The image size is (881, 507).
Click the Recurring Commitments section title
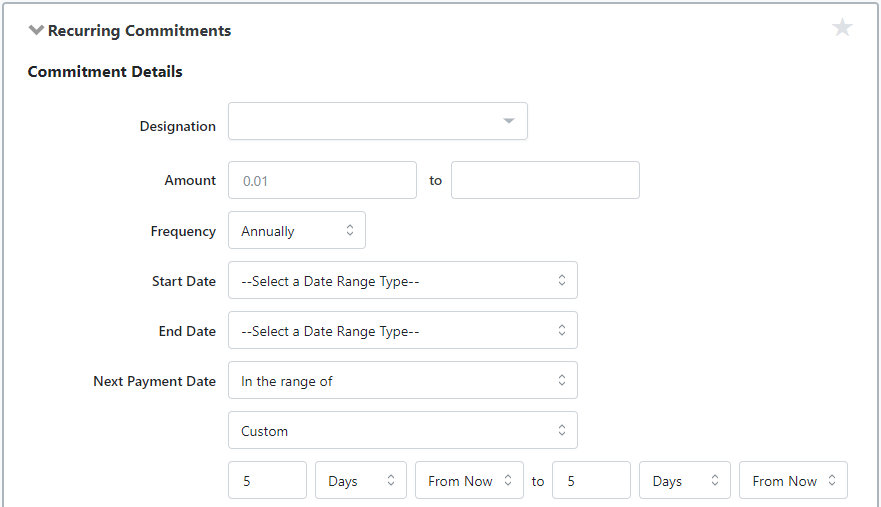[x=139, y=31]
